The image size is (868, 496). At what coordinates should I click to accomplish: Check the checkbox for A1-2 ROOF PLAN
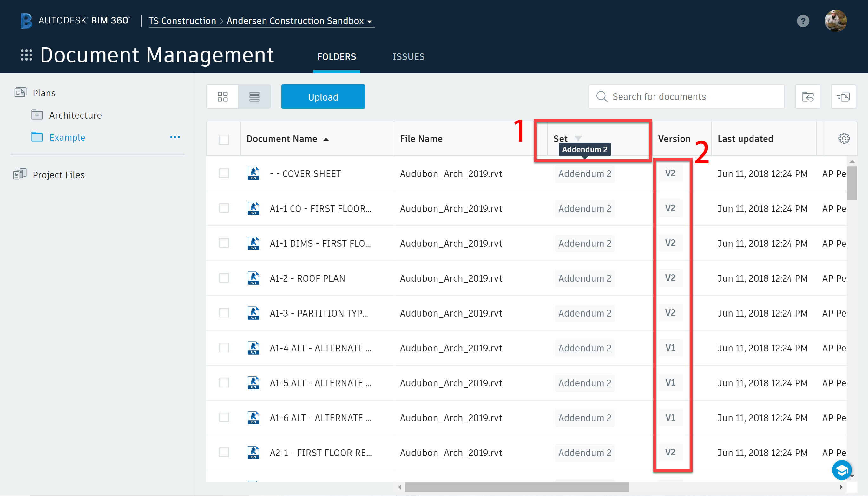coord(224,278)
